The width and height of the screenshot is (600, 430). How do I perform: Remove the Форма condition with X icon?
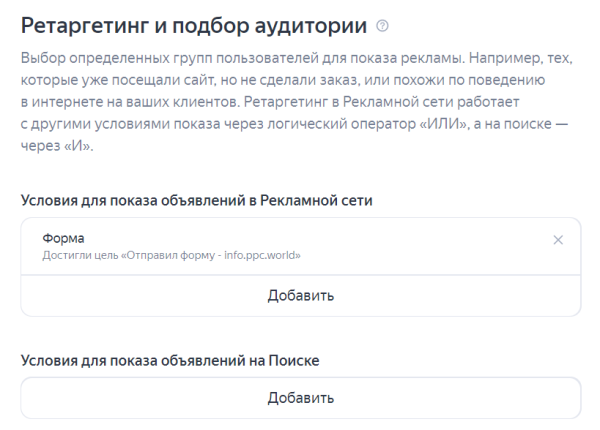(x=558, y=240)
